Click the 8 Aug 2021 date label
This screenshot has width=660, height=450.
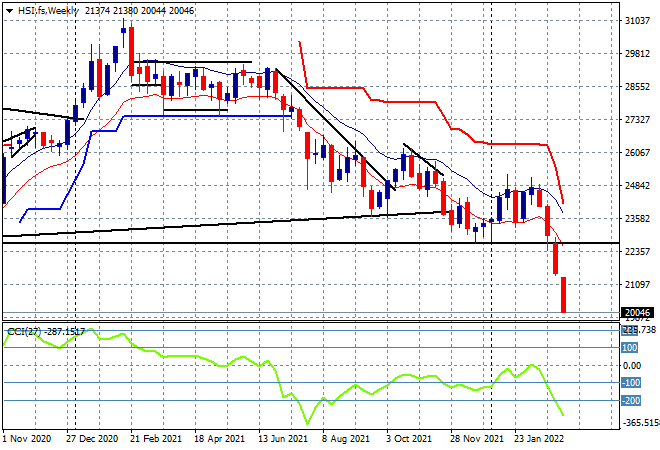[346, 439]
